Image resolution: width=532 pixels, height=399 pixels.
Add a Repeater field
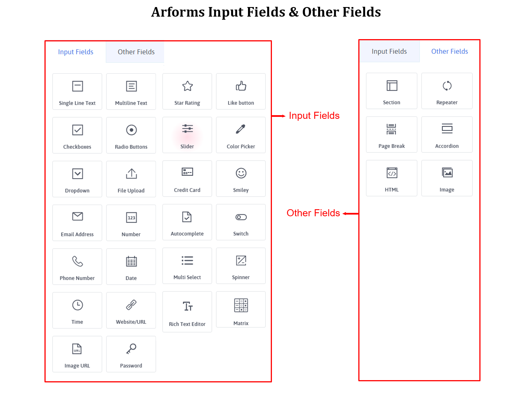pos(447,91)
